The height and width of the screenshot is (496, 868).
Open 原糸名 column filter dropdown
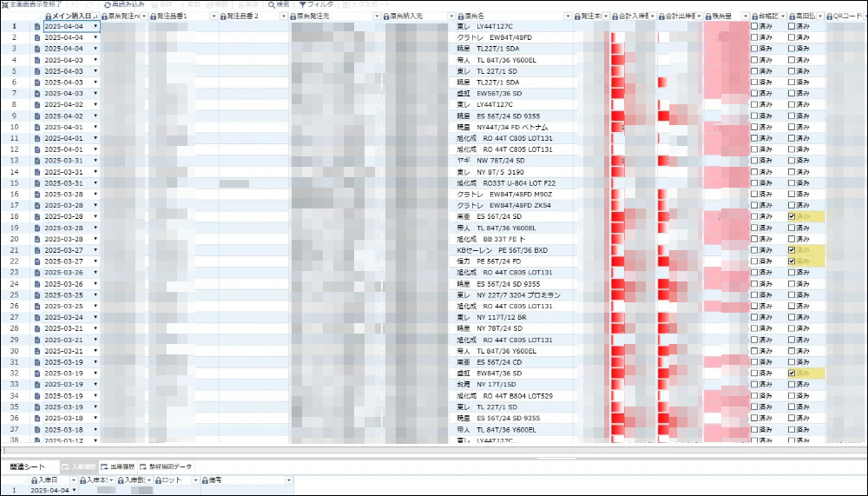568,17
